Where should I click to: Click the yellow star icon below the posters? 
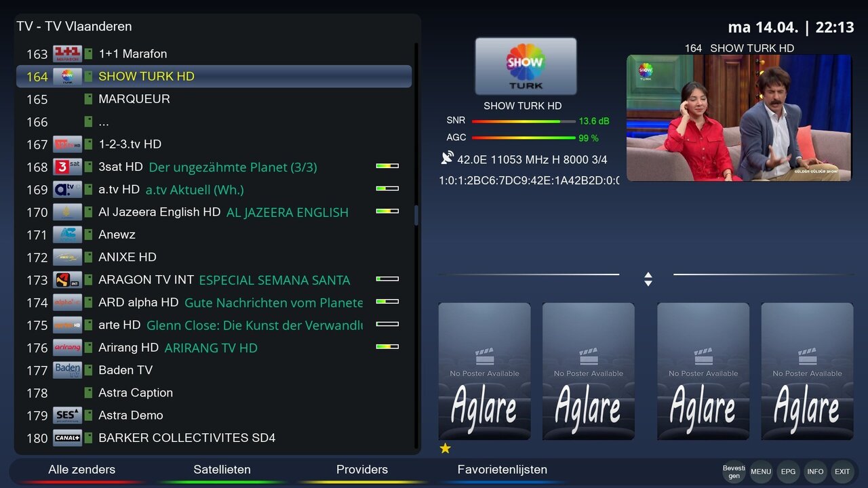(446, 449)
